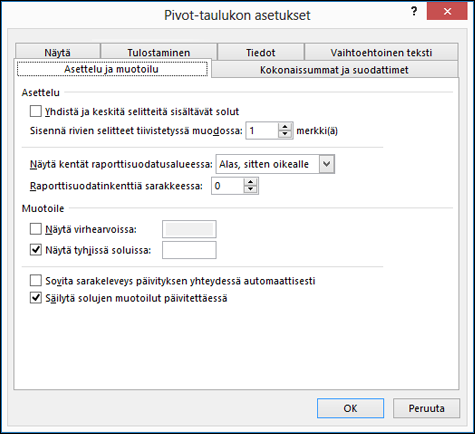The image size is (475, 434).
Task: Open the Alas, sitten oikealle dropdown
Action: coord(327,164)
